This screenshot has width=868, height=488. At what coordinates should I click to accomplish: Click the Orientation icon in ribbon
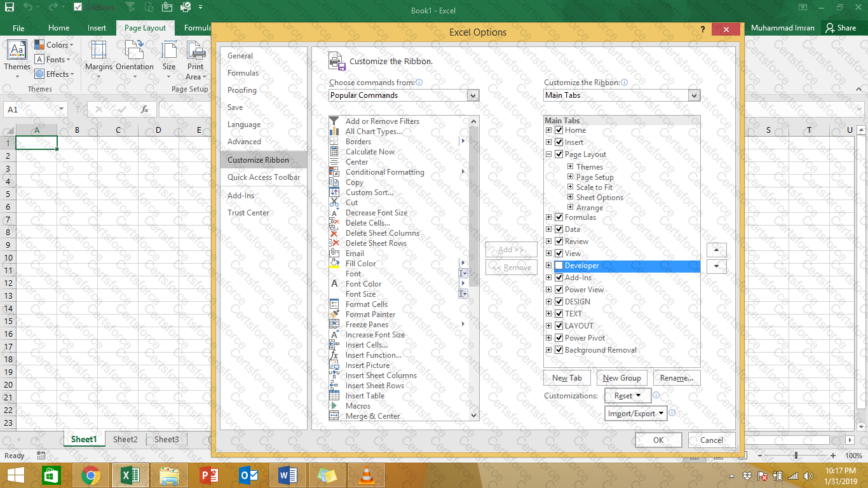(134, 50)
